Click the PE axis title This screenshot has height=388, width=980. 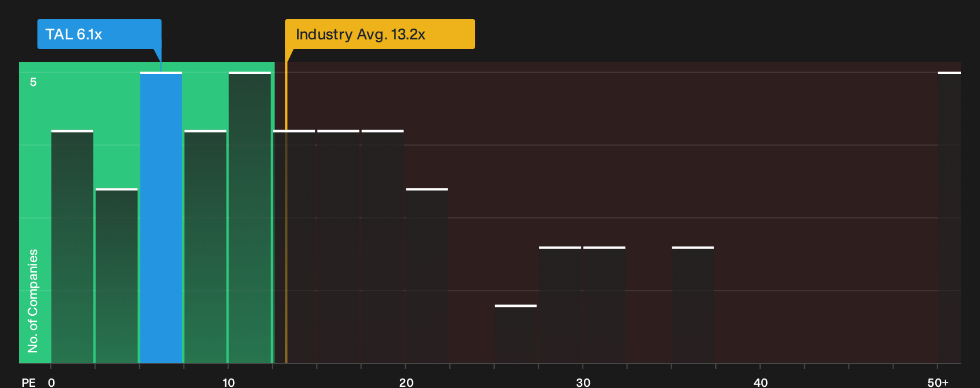(29, 382)
